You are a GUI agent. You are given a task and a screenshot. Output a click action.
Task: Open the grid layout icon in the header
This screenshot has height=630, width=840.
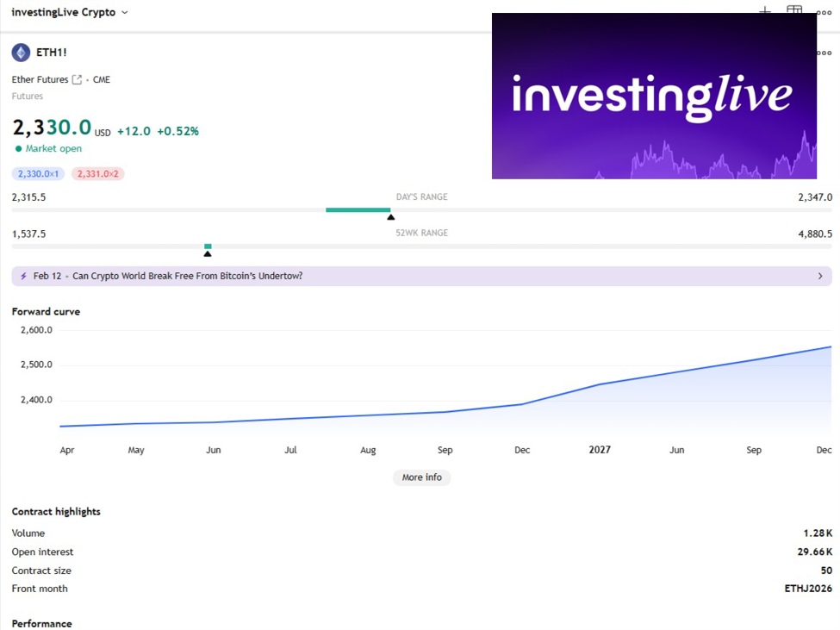(x=794, y=9)
